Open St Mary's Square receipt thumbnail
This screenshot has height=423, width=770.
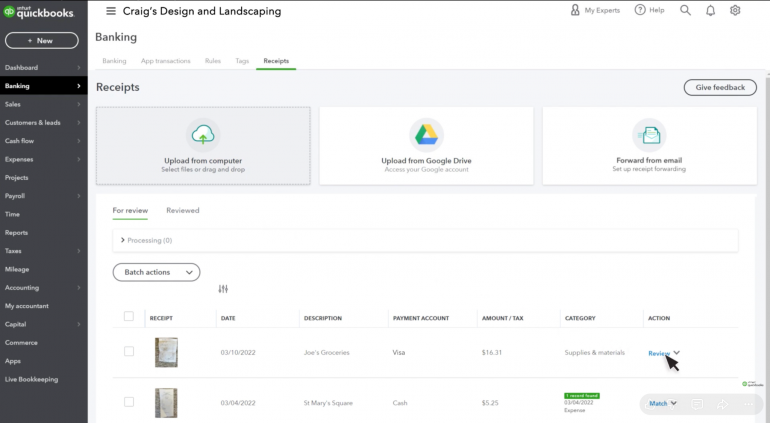click(x=166, y=403)
